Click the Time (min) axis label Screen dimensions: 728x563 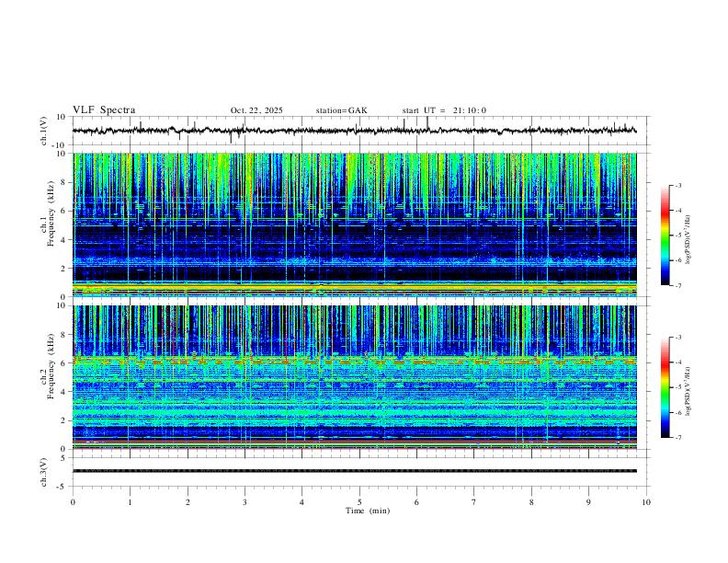pyautogui.click(x=368, y=511)
